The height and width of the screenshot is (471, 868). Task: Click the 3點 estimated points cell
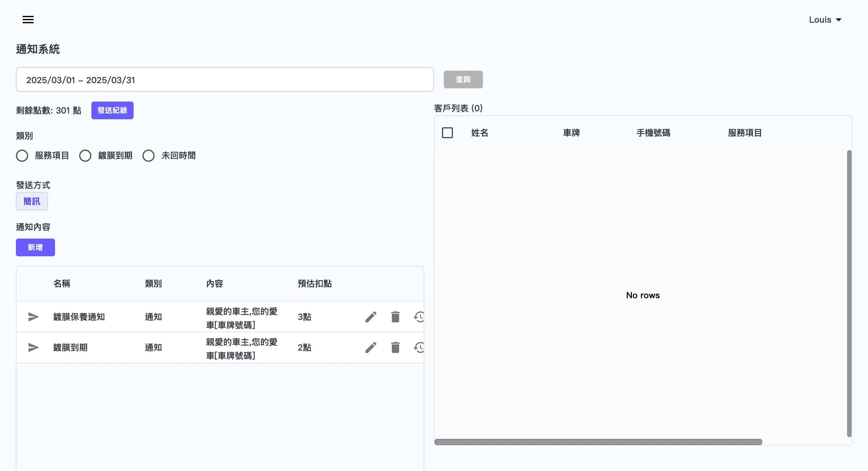[x=305, y=317]
